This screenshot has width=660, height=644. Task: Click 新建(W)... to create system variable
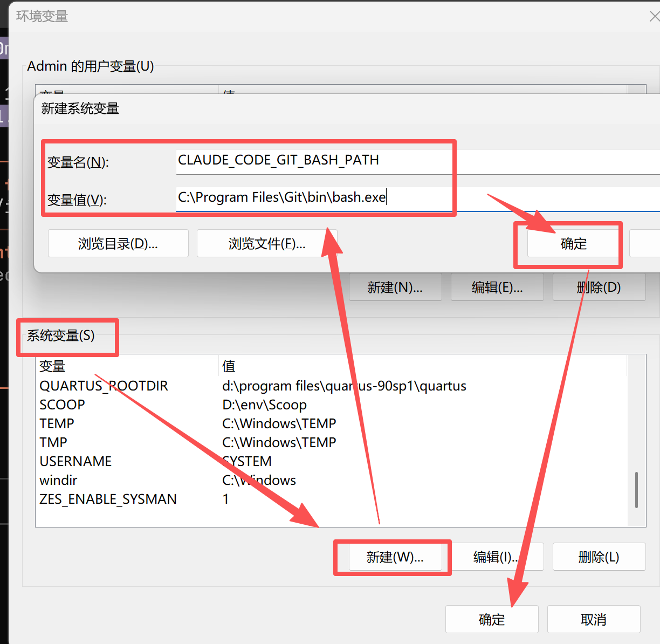(395, 557)
